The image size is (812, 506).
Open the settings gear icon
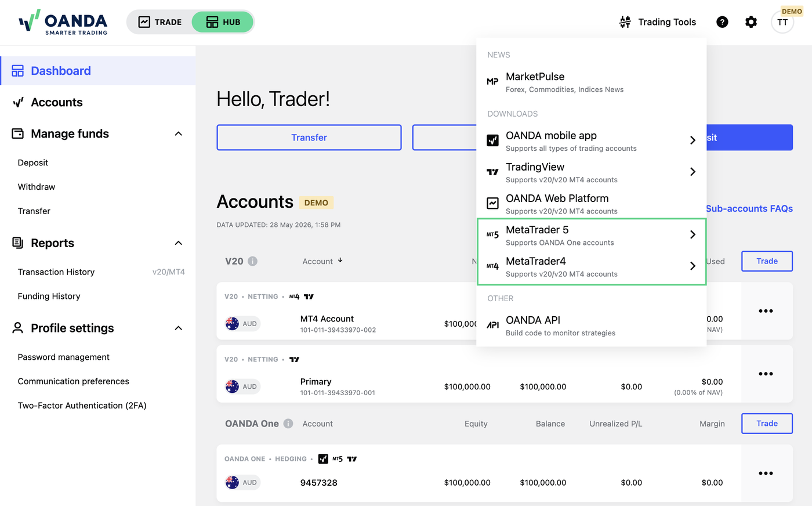[751, 22]
